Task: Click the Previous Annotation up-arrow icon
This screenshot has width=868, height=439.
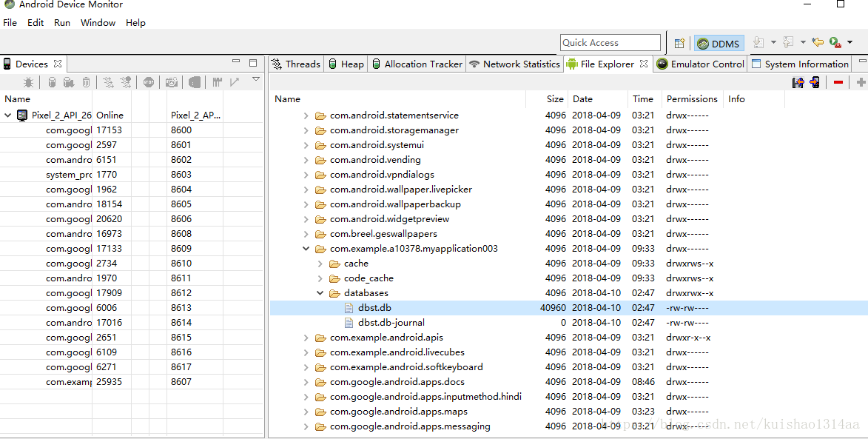Action: click(788, 43)
